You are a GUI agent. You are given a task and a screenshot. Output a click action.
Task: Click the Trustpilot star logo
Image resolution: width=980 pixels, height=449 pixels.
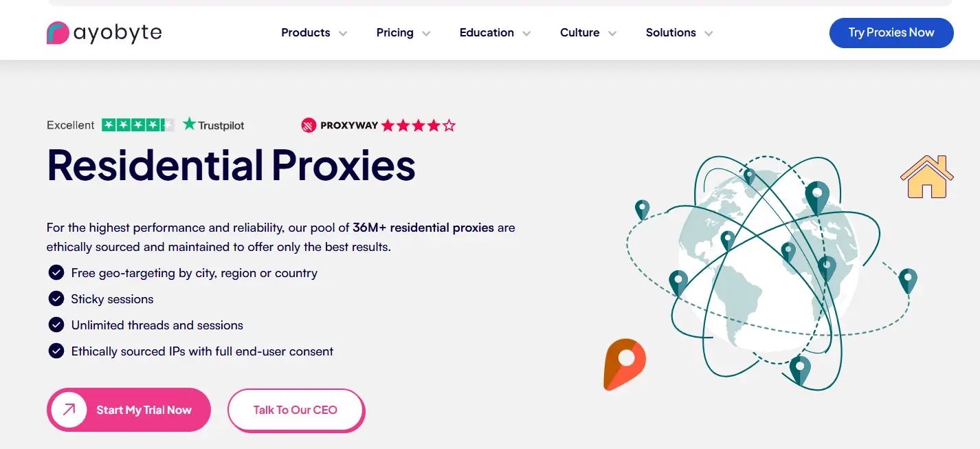190,124
